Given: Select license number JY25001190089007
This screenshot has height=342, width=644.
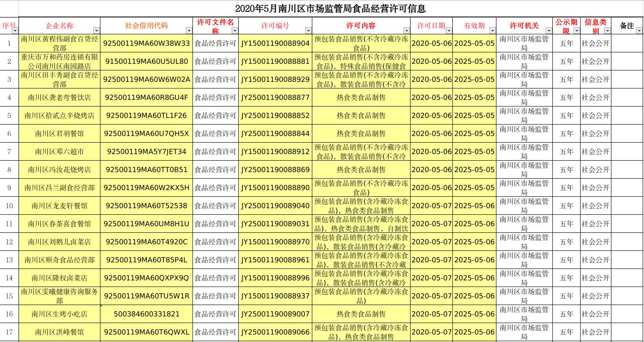Looking at the screenshot, I should 275,314.
